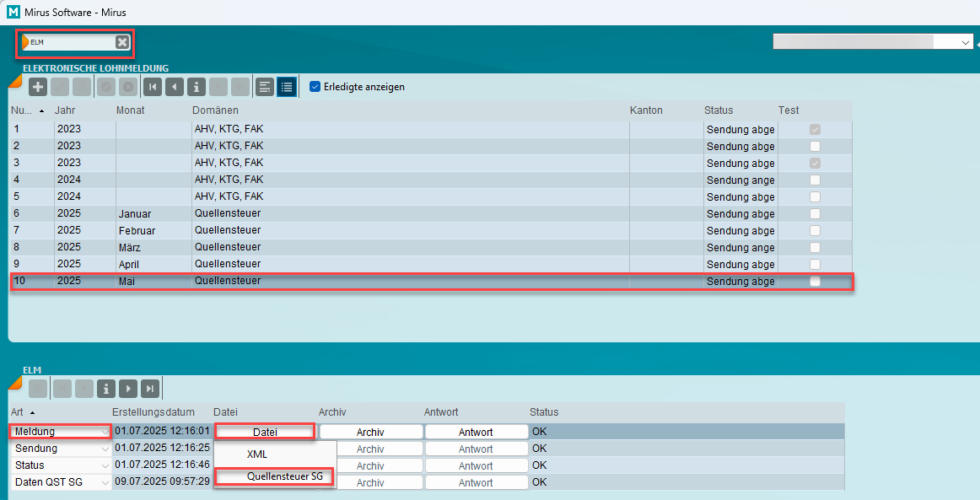Switch to form detail view icon
This screenshot has height=500, width=980.
(265, 87)
